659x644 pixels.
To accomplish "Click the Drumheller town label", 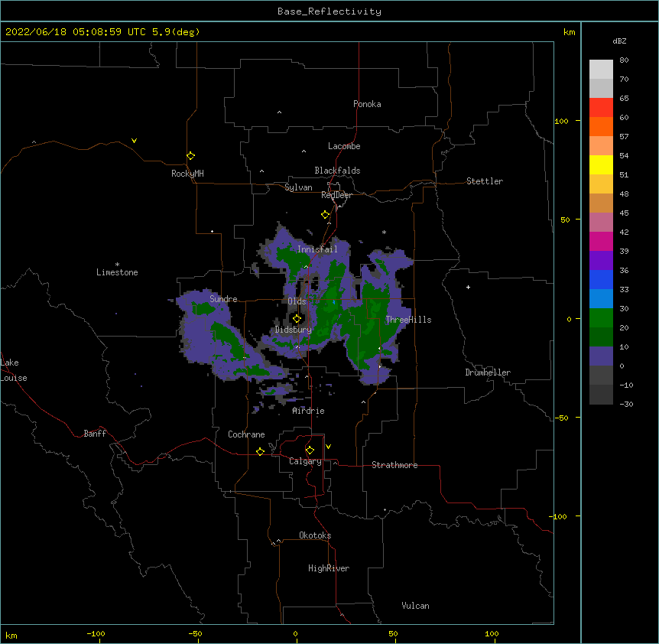I will coord(488,372).
